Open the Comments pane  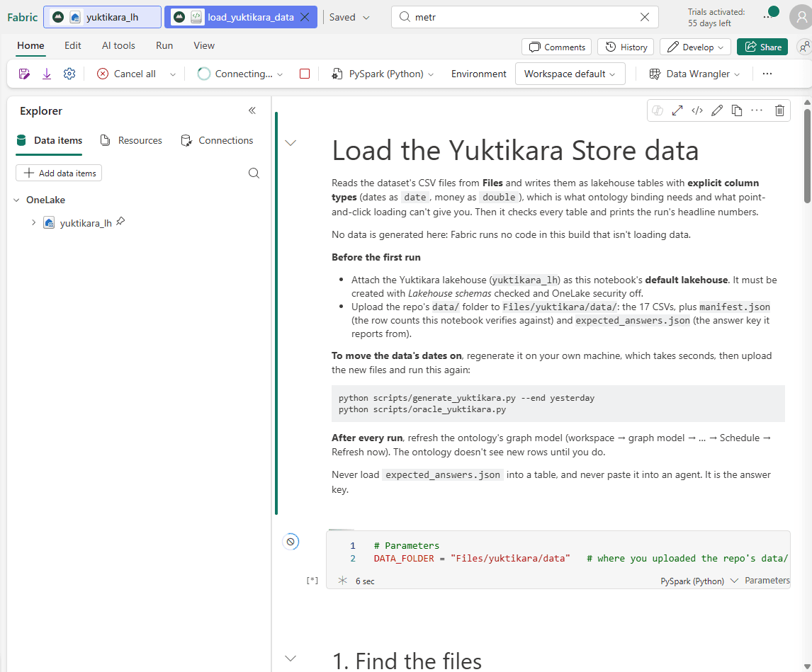[557, 47]
